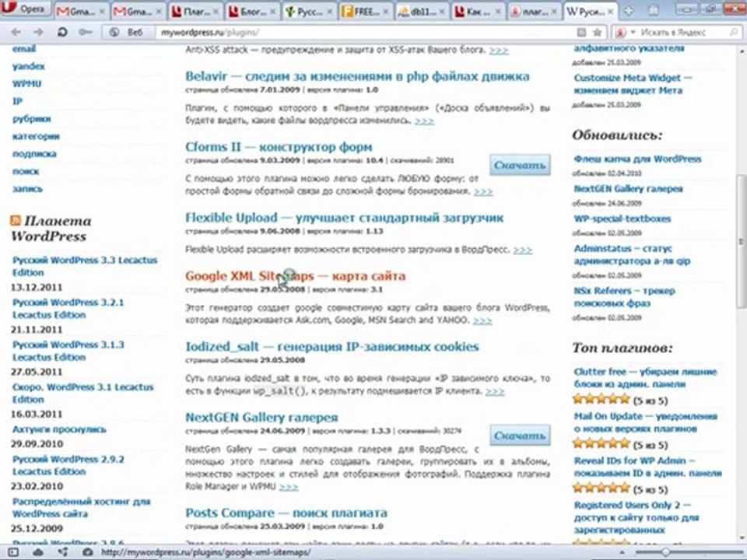Open the Iodized_salt plugin link

pyautogui.click(x=332, y=346)
